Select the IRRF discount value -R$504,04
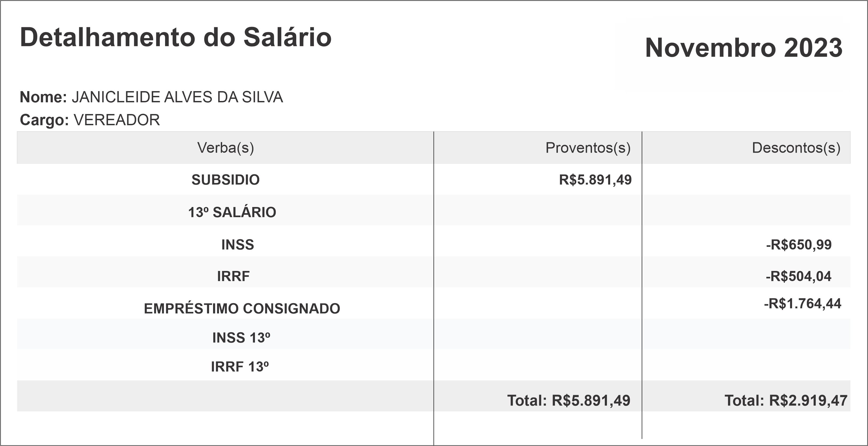Screen dimensions: 868x446 pyautogui.click(x=798, y=276)
